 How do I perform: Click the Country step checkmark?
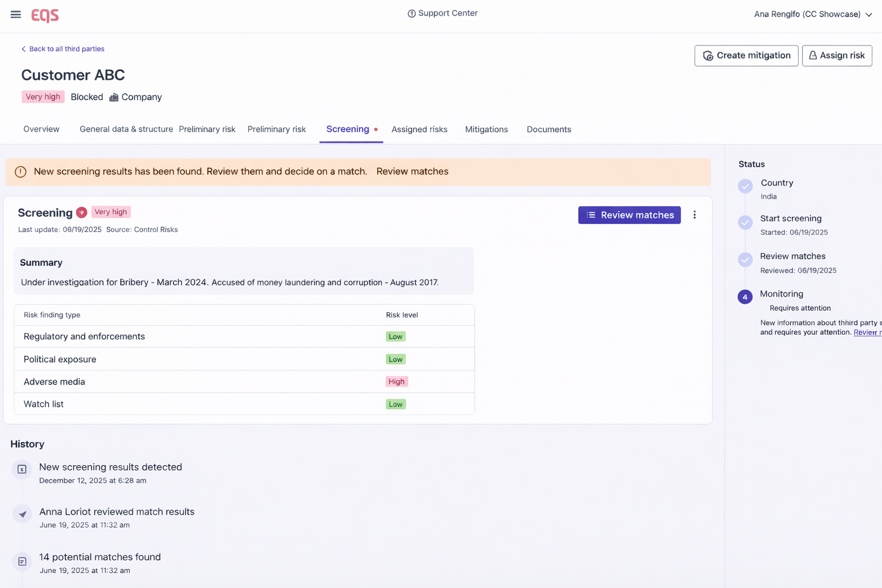coord(745,186)
